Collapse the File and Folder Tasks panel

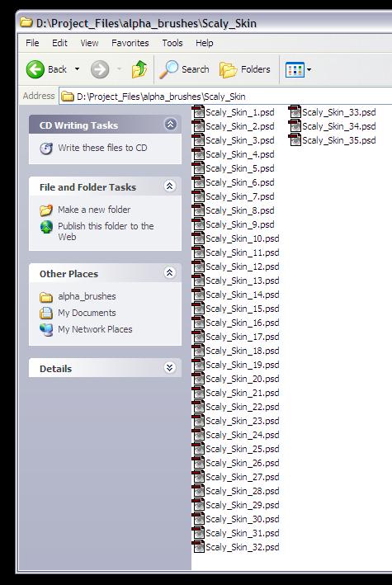pos(169,186)
